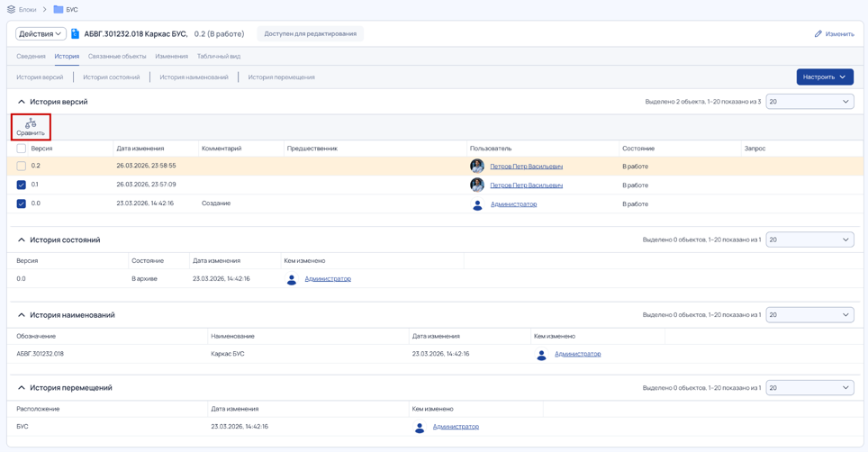The image size is (868, 452).
Task: Collapse the История перемещений section
Action: [22, 388]
